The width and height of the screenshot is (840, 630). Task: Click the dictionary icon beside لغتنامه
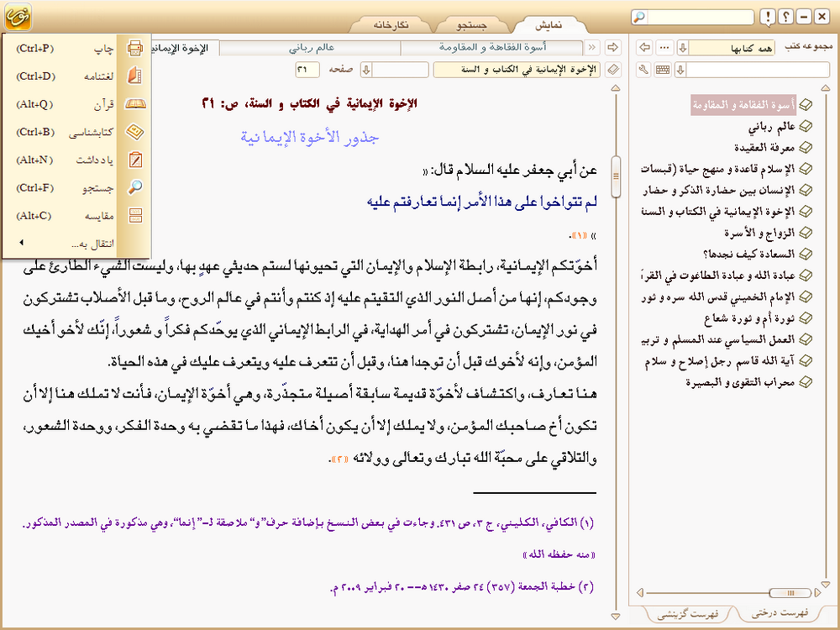[x=135, y=76]
